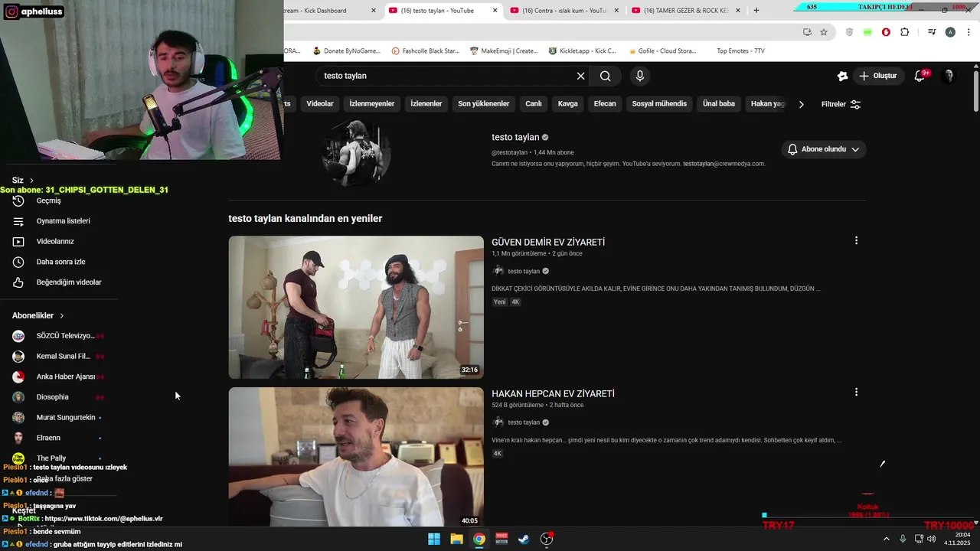Viewport: 980px width, 551px height.
Task: Open the testo taylan channel avatar
Action: 356,153
